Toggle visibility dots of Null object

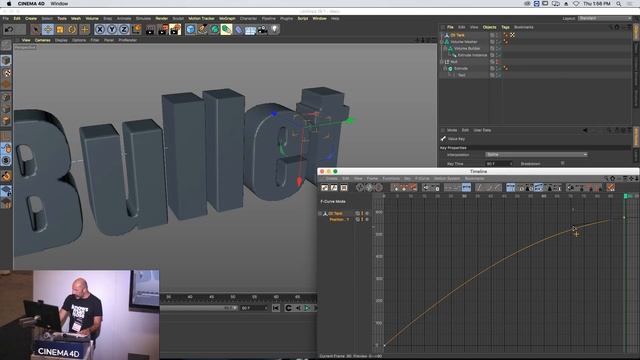pyautogui.click(x=497, y=62)
